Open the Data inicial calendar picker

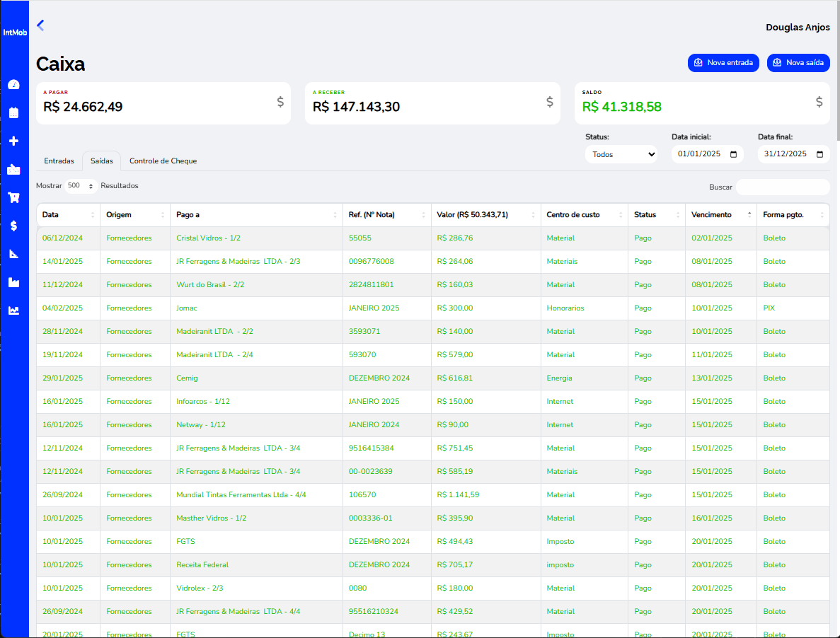733,154
